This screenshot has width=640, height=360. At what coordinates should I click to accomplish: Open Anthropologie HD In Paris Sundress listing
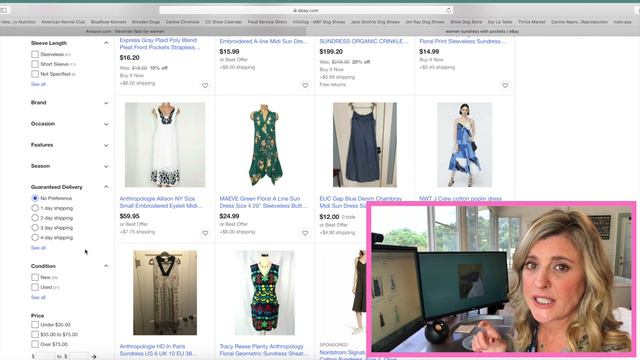click(x=158, y=350)
